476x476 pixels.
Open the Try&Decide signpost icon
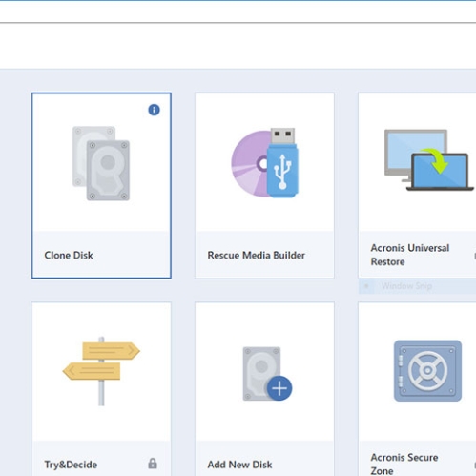(101, 371)
